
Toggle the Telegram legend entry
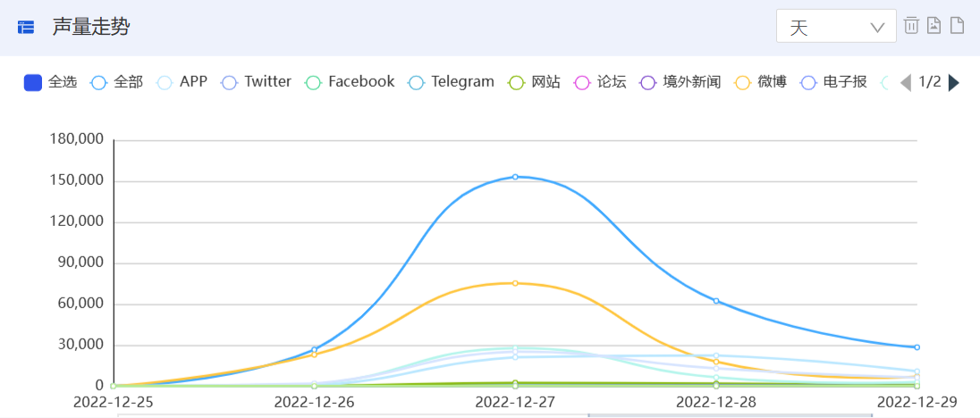click(451, 82)
